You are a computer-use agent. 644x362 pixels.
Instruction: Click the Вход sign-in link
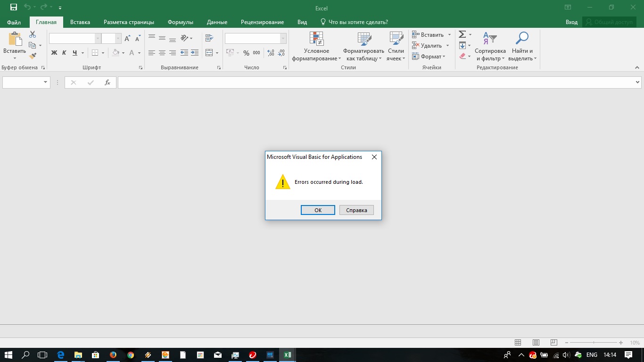[571, 22]
